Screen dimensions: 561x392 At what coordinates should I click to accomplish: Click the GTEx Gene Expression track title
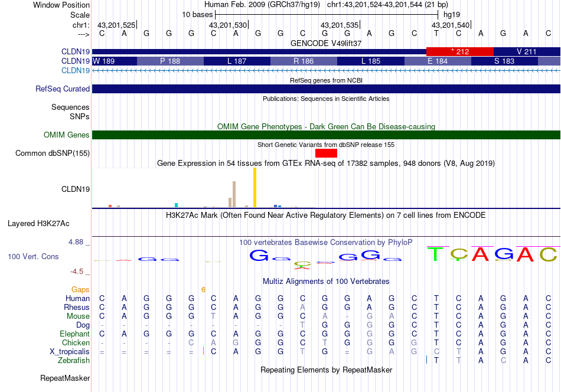[x=326, y=164]
